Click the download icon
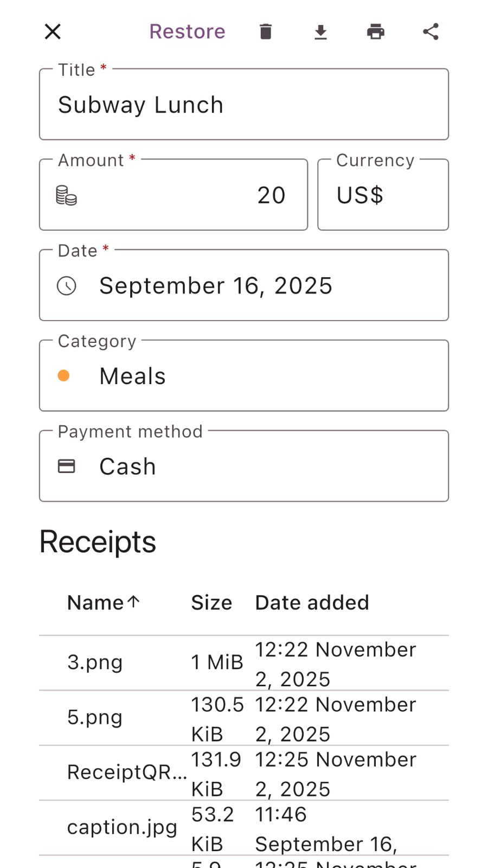Image resolution: width=488 pixels, height=868 pixels. [321, 32]
